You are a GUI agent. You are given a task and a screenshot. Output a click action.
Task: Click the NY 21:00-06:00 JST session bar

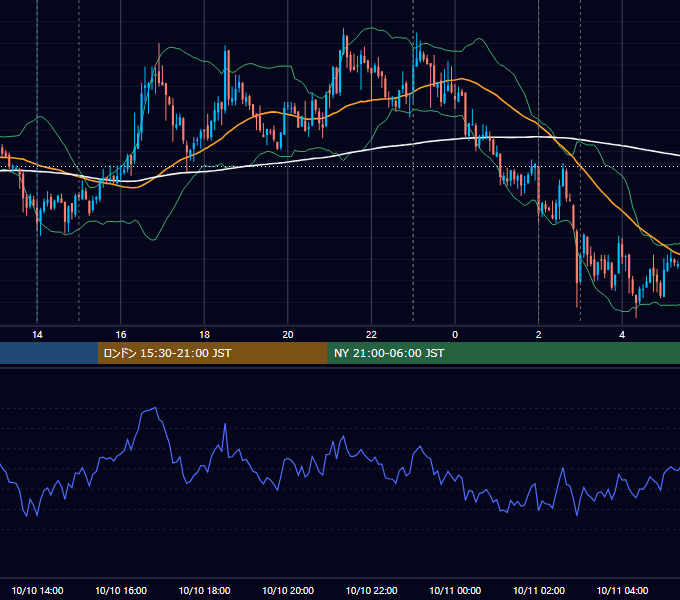(x=503, y=353)
